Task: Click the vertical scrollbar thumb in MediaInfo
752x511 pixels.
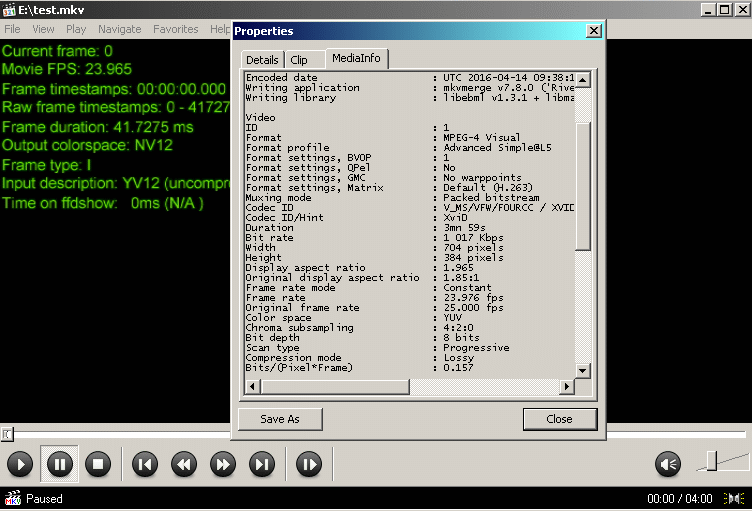Action: [583, 187]
